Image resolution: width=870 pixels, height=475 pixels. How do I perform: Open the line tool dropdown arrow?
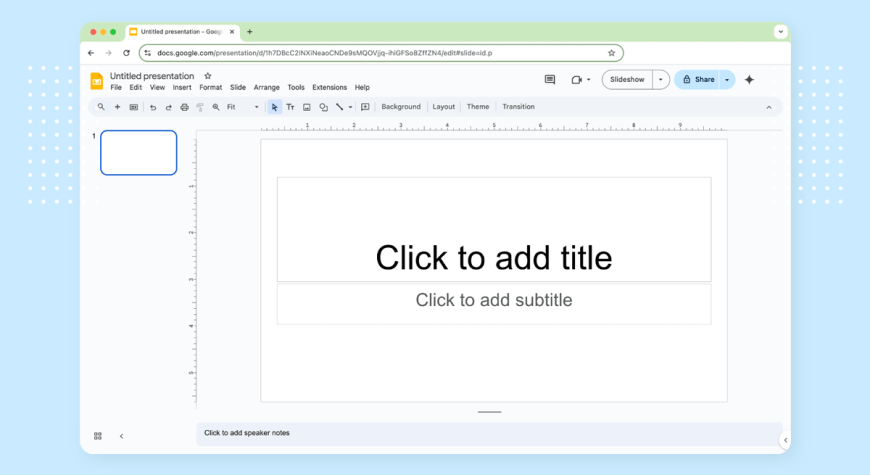tap(350, 107)
